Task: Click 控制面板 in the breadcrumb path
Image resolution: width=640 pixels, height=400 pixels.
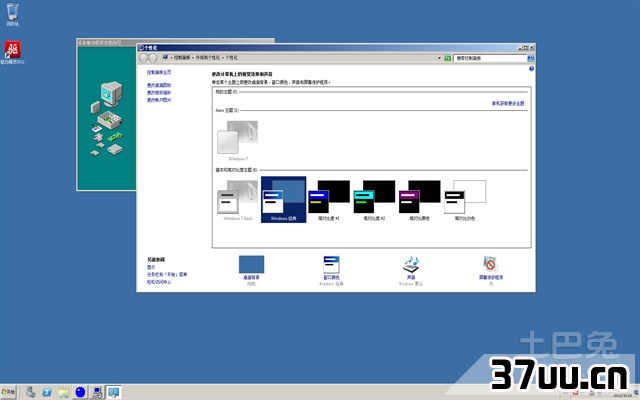Action: [x=182, y=58]
